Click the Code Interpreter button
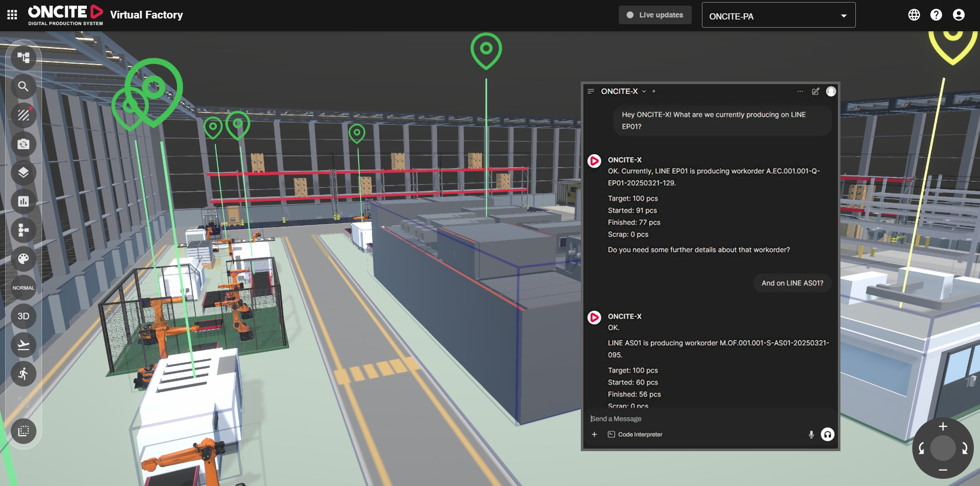This screenshot has width=980, height=486. point(635,434)
